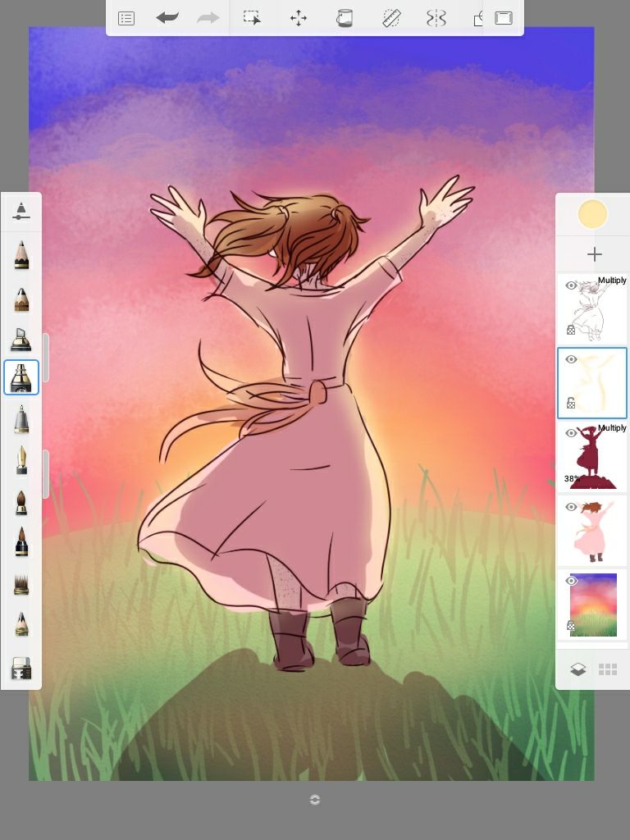
Task: Hide the dark red silhouette layer
Action: point(571,433)
